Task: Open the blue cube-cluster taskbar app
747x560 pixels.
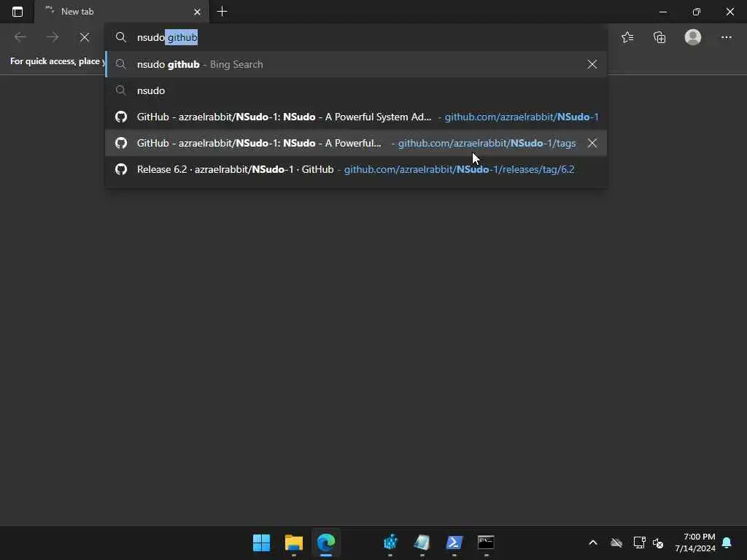Action: [390, 542]
